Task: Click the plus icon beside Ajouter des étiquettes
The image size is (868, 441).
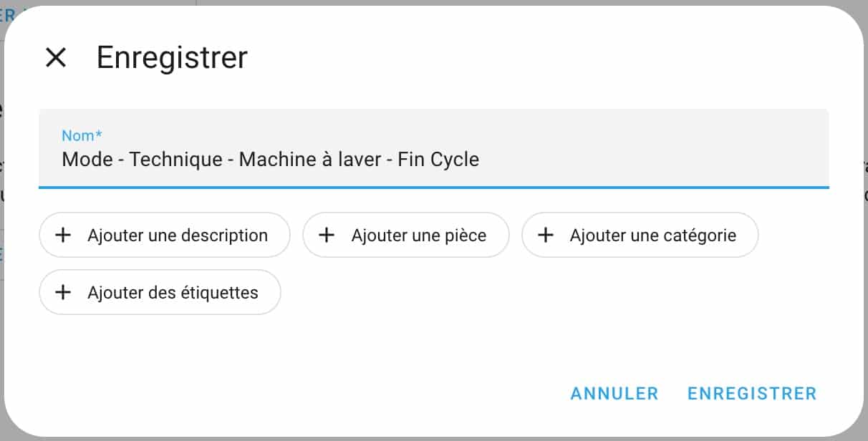Action: (63, 292)
